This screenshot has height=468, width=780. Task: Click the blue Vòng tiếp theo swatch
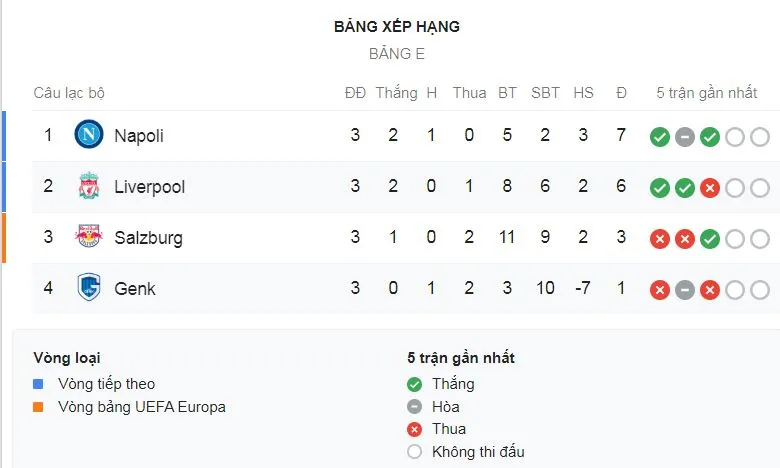[39, 384]
